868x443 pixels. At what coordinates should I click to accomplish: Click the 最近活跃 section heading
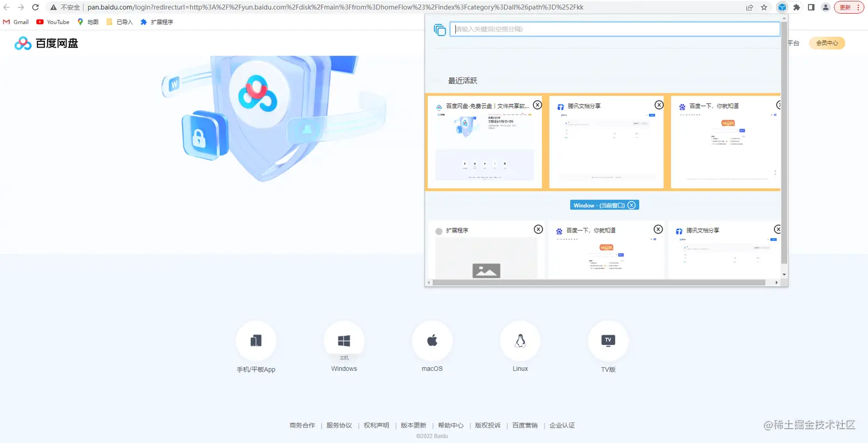[463, 81]
